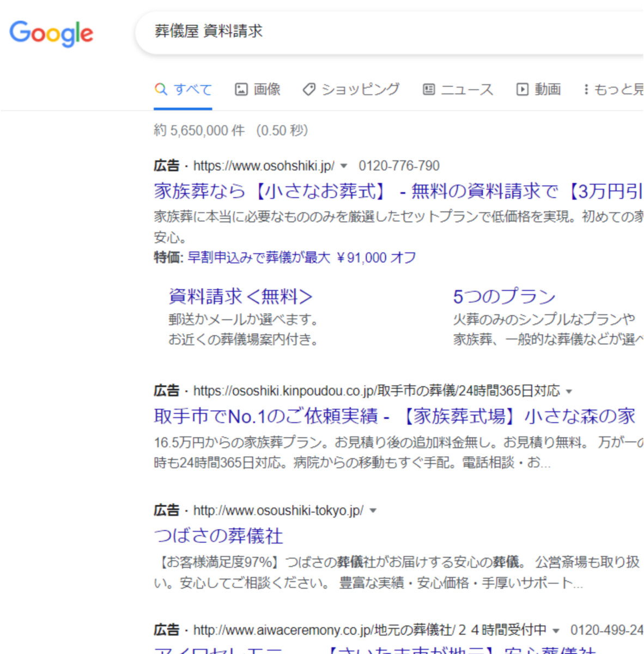Click the http://www.osoushiki-tokyo.jp/ URL text
The image size is (644, 654).
click(x=278, y=511)
